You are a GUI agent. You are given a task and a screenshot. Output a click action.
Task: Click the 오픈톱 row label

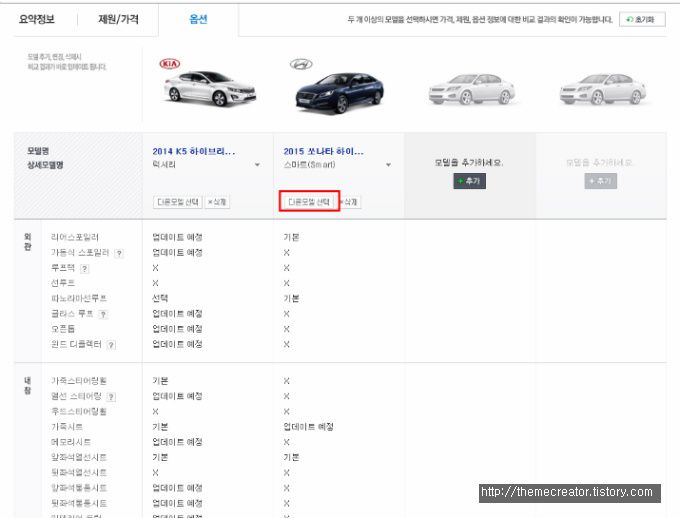click(63, 329)
